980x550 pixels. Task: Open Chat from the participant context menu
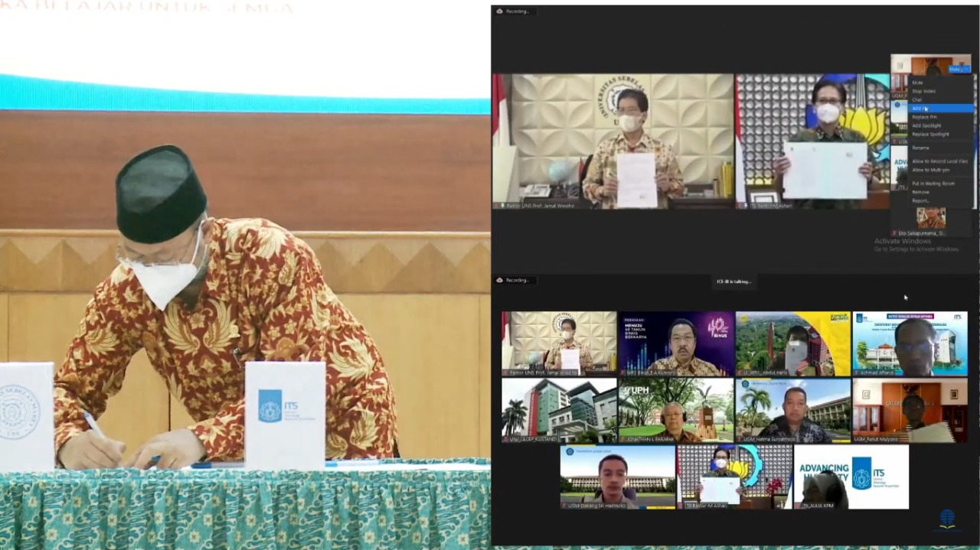[917, 99]
